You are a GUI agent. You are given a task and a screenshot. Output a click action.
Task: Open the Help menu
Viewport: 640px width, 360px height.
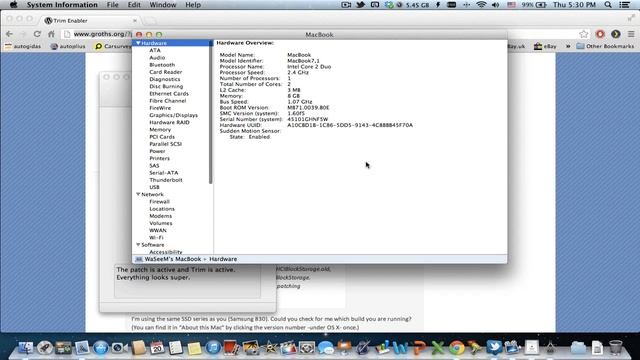pos(193,5)
